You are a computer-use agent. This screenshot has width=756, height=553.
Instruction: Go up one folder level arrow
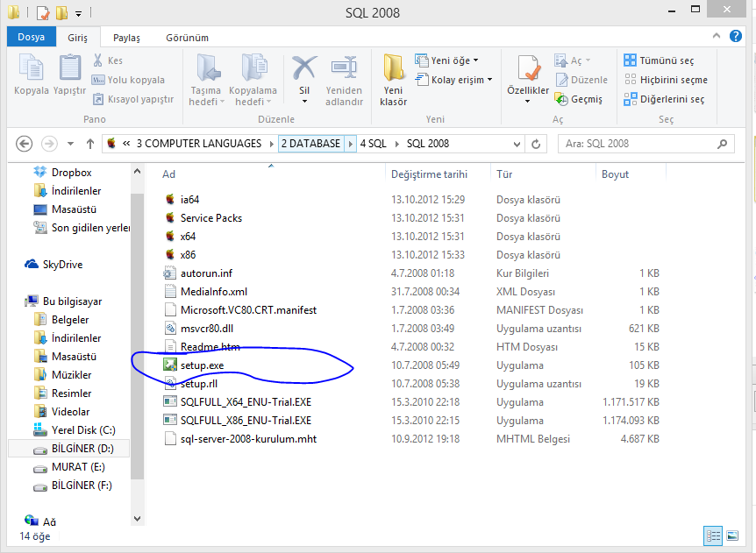90,144
